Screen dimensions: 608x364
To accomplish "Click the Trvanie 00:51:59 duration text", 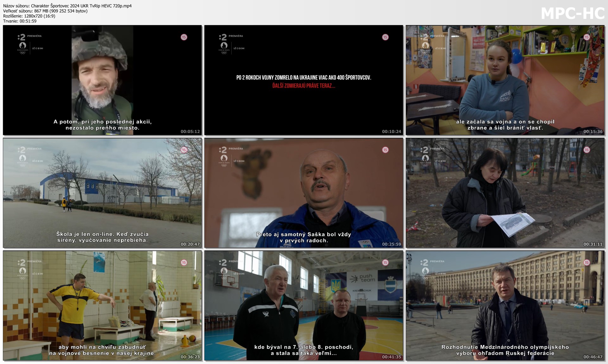I will [x=20, y=21].
